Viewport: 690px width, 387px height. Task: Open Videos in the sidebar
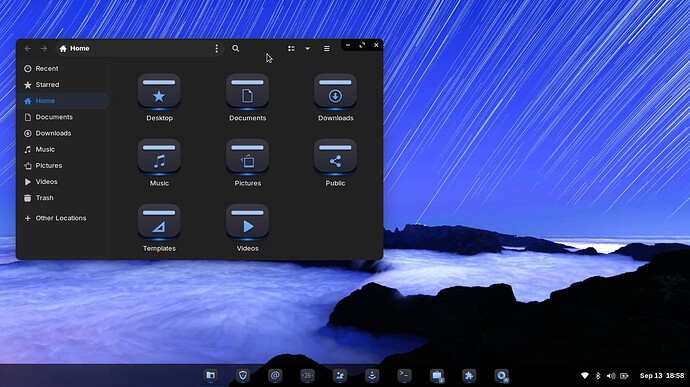(x=64, y=181)
